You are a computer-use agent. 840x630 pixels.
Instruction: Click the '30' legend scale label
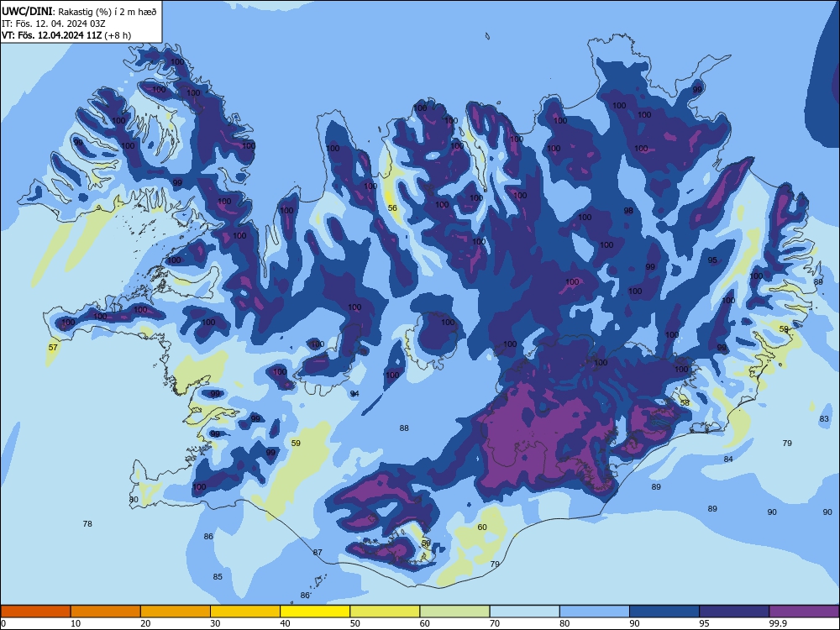[x=215, y=623]
